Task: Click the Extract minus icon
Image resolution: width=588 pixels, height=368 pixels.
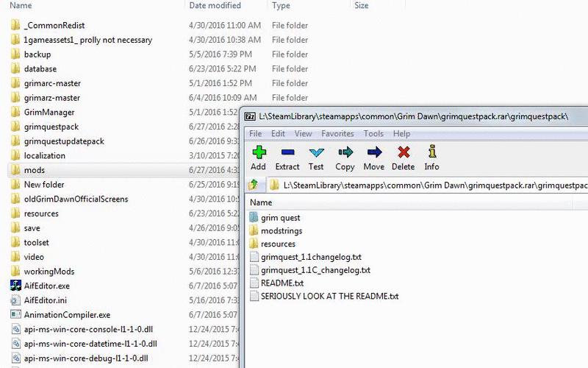Action: [287, 152]
